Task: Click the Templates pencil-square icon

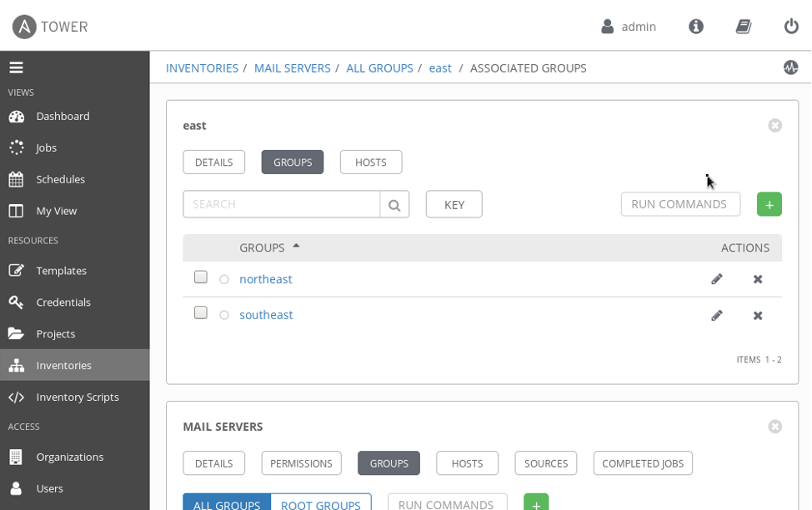Action: [16, 270]
